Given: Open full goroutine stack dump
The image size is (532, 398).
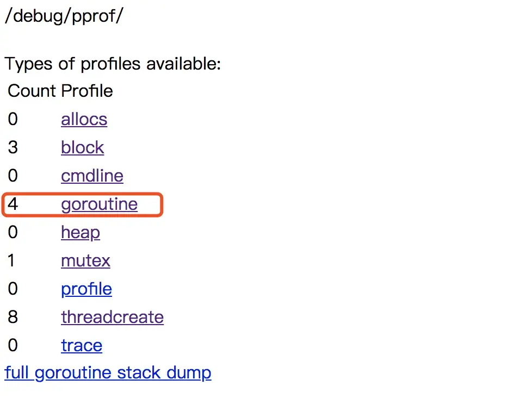Looking at the screenshot, I should point(108,374).
